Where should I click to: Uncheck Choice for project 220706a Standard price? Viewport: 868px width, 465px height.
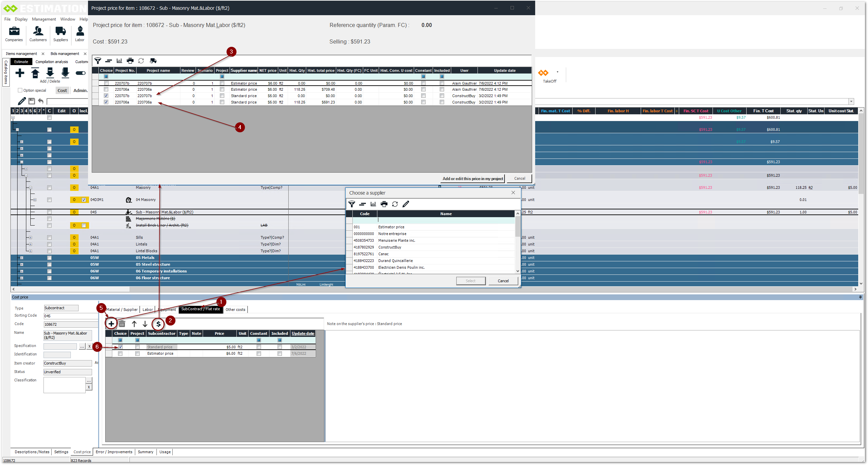106,102
